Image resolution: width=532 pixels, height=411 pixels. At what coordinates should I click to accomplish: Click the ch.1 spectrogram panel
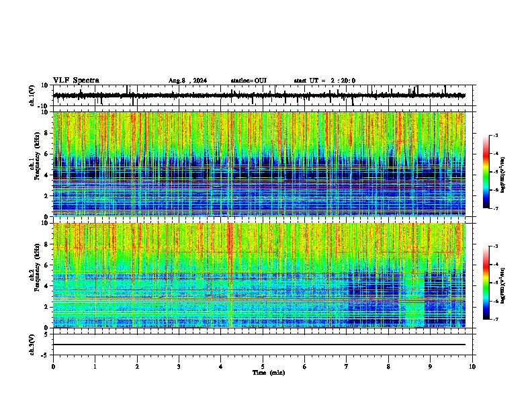(x=259, y=164)
